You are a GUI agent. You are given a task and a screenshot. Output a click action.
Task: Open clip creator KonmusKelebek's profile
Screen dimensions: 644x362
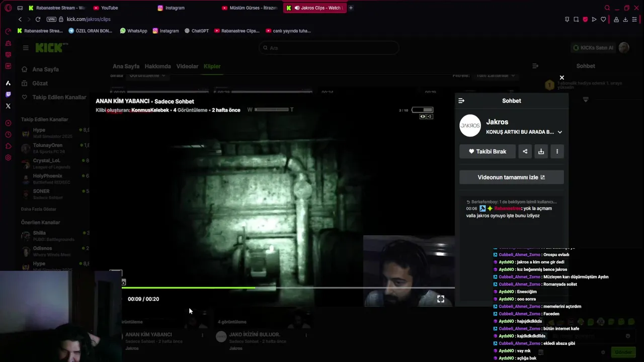pyautogui.click(x=150, y=110)
